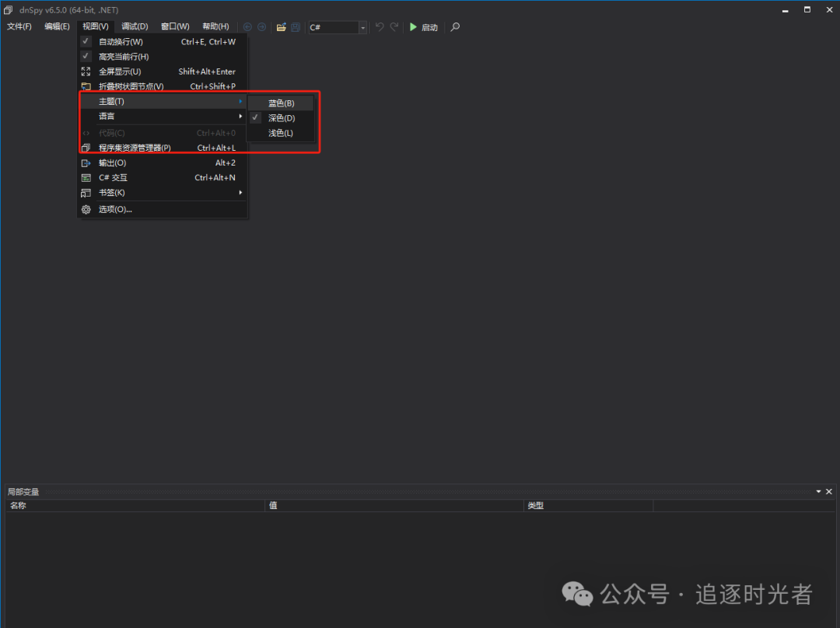
Task: Open the 调试(D) menu
Action: [135, 26]
